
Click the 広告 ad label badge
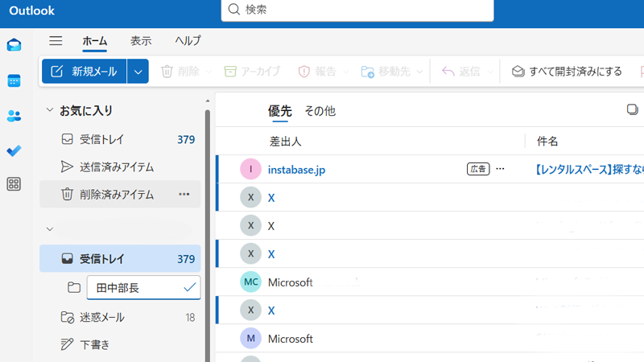pyautogui.click(x=478, y=169)
